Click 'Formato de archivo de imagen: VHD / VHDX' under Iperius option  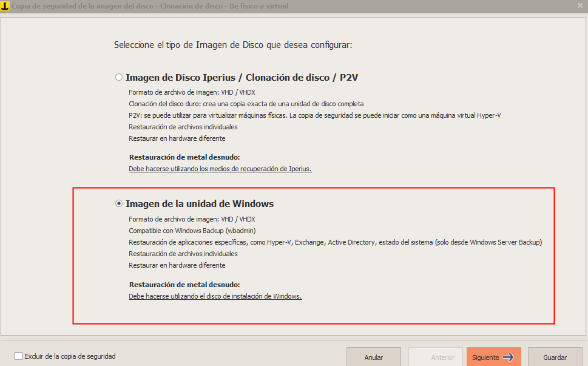pyautogui.click(x=192, y=92)
